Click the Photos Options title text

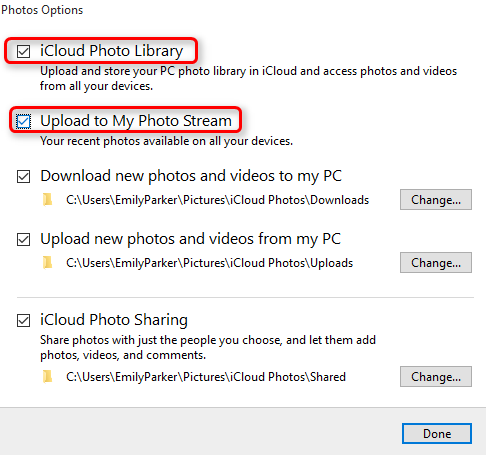point(42,10)
